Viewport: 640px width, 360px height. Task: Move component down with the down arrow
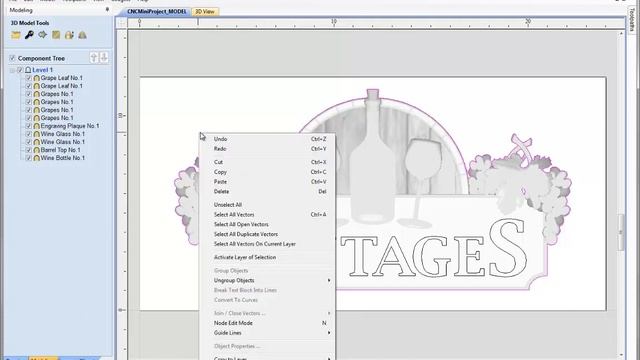[x=104, y=58]
